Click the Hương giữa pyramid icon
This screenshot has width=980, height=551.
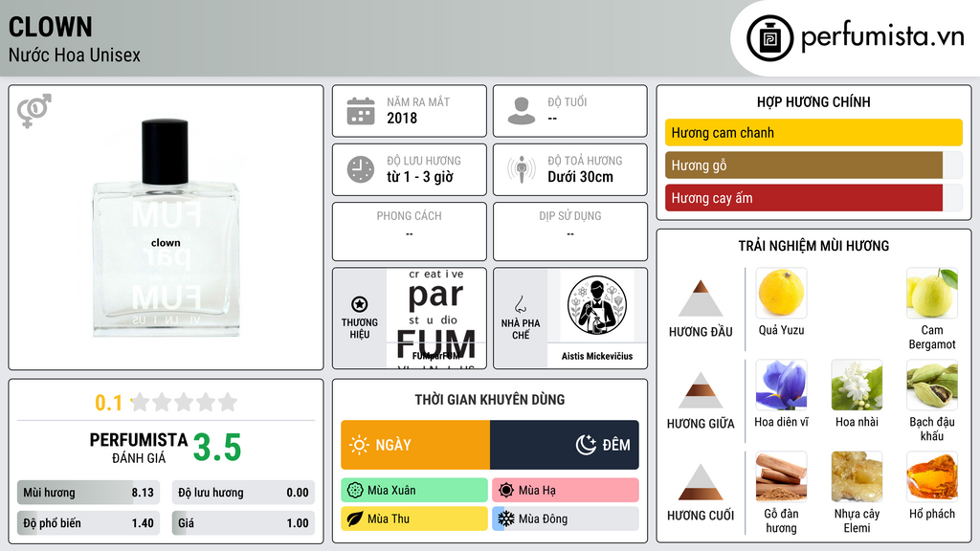[x=701, y=390]
